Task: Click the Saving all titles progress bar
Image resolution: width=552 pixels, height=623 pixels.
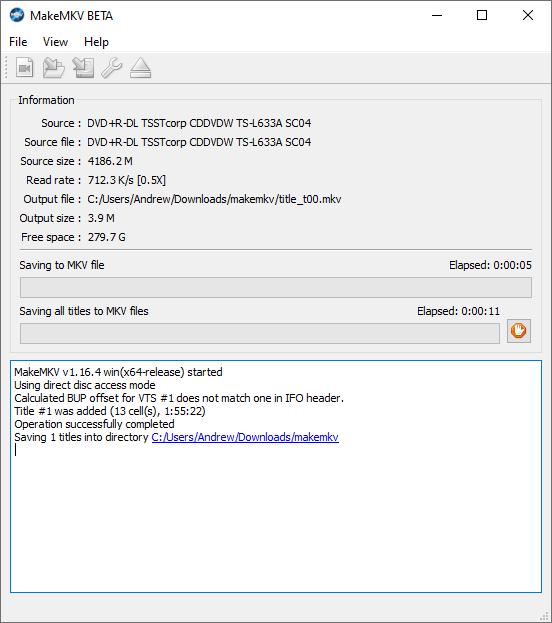Action: 260,333
